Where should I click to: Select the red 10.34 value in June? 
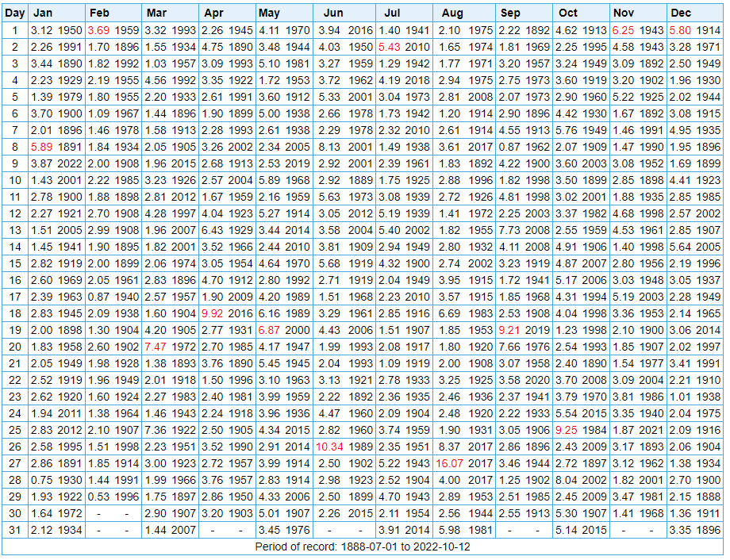(x=329, y=447)
